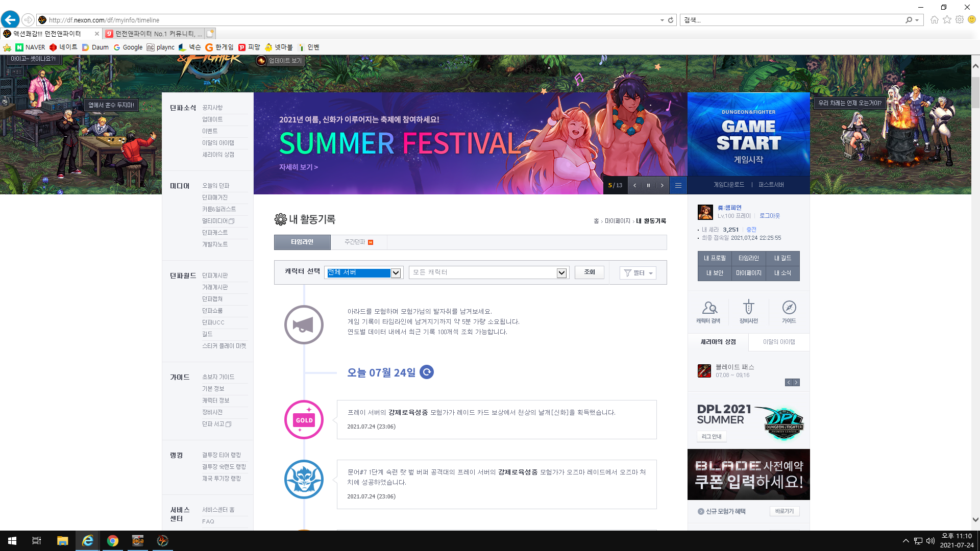Open the 필터 filter dropdown
Image resolution: width=980 pixels, height=551 pixels.
638,273
